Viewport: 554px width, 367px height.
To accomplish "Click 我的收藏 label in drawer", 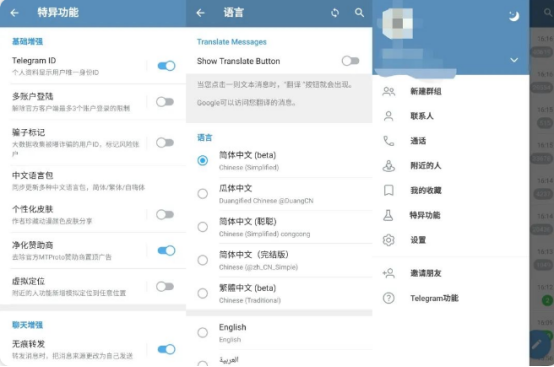I will [x=426, y=190].
